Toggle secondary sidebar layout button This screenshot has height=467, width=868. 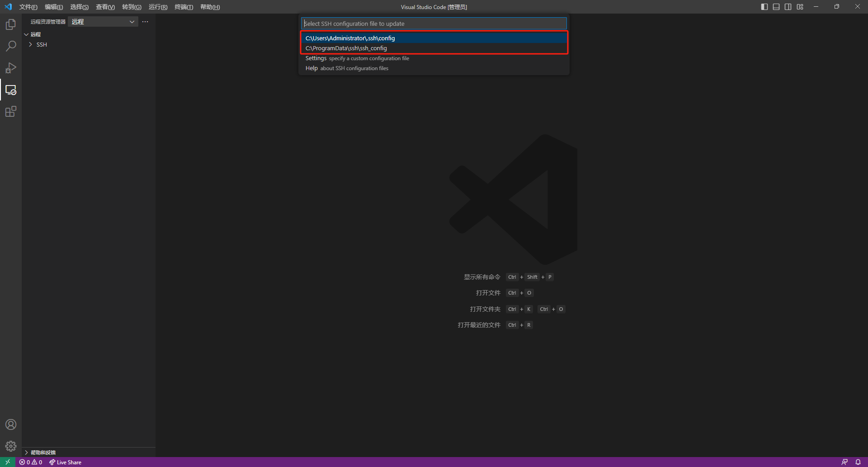coord(788,7)
